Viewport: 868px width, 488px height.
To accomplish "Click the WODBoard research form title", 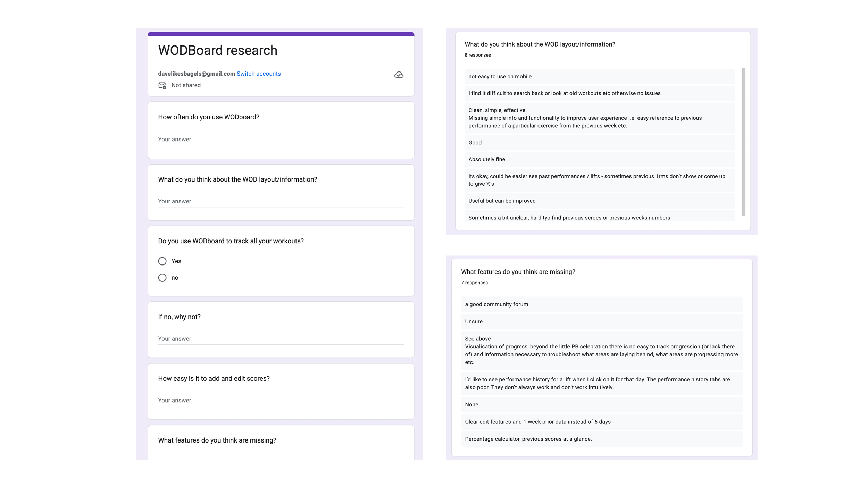I will pos(218,50).
